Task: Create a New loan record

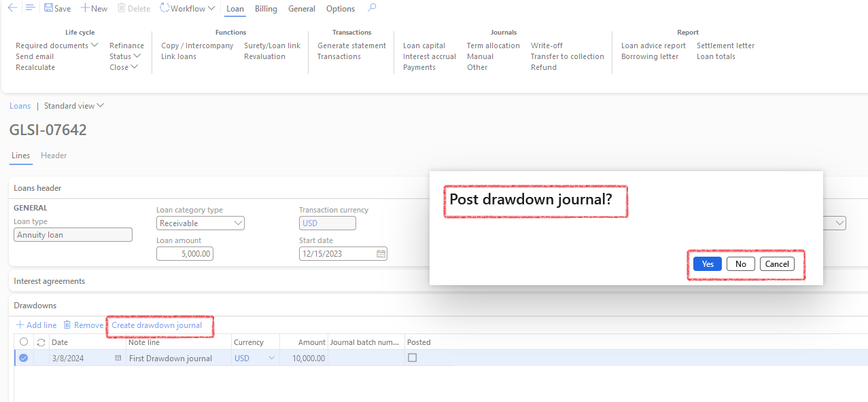Action: click(x=94, y=9)
